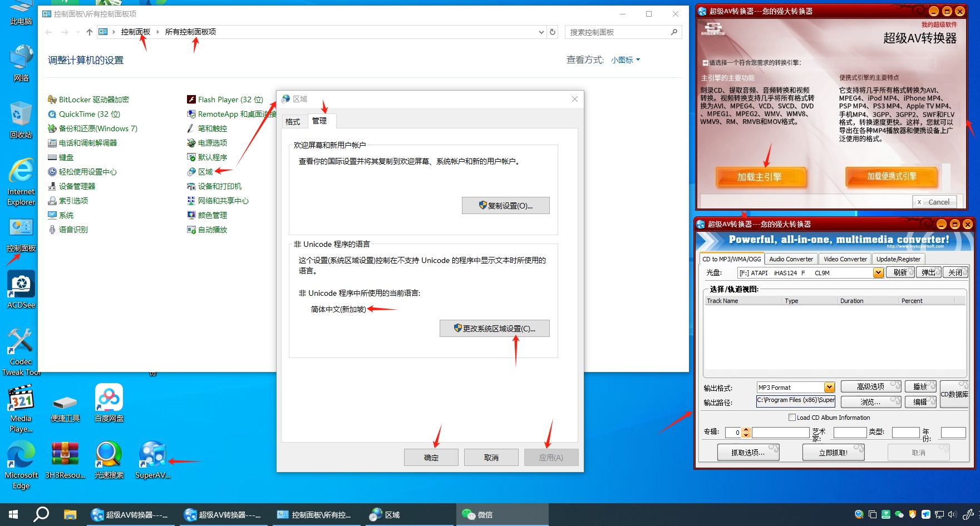This screenshot has height=526, width=980.
Task: Click the 加载主引擎 button
Action: [760, 177]
